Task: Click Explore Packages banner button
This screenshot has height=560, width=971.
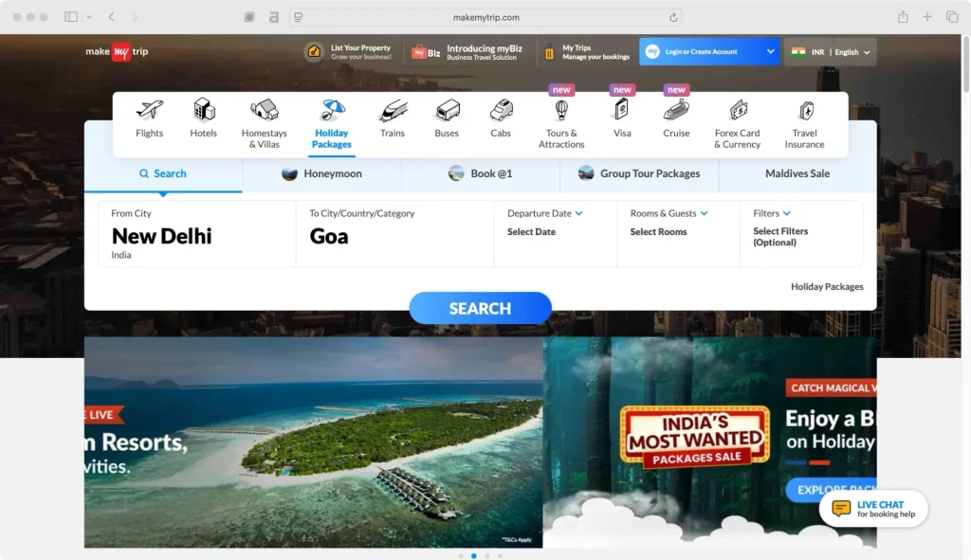Action: 831,490
